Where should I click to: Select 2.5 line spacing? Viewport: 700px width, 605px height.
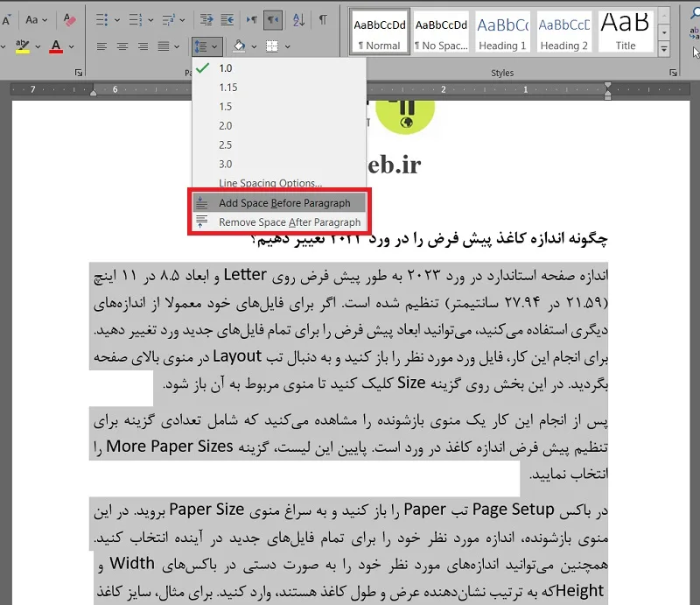[279, 144]
